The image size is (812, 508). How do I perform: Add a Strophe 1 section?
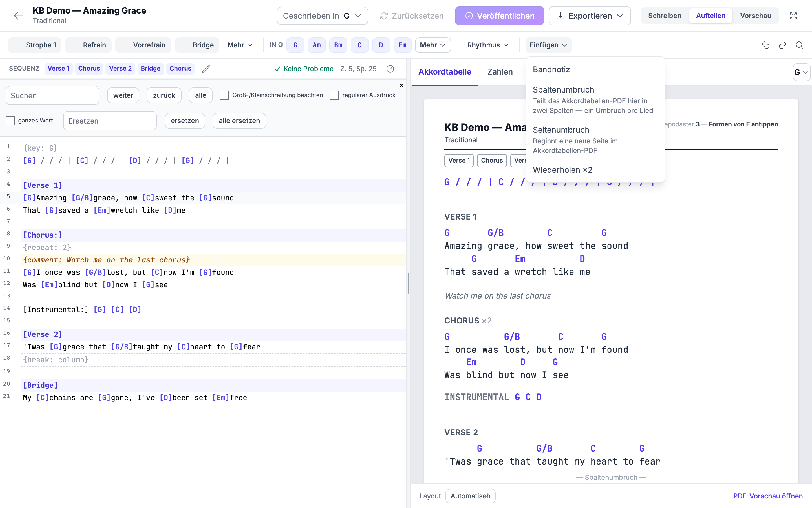tap(35, 45)
